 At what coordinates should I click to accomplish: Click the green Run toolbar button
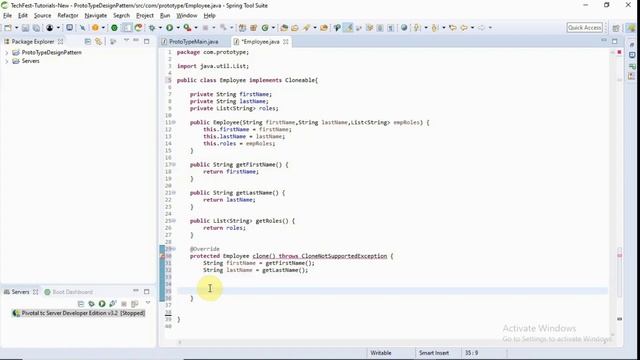[x=169, y=28]
